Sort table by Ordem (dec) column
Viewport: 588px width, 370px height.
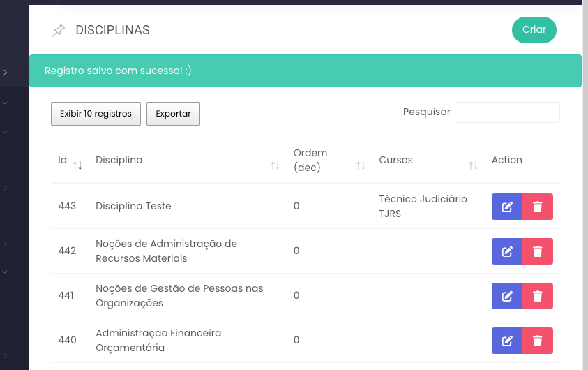[361, 165]
